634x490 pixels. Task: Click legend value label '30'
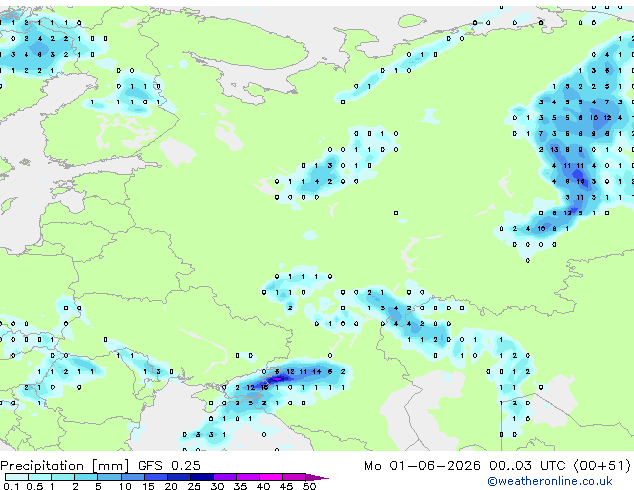pos(217,486)
